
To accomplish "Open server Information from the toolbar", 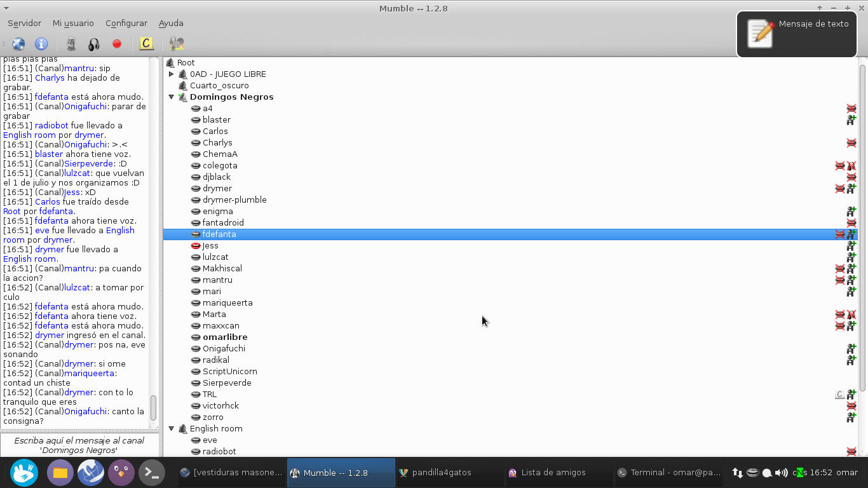I will 41,44.
